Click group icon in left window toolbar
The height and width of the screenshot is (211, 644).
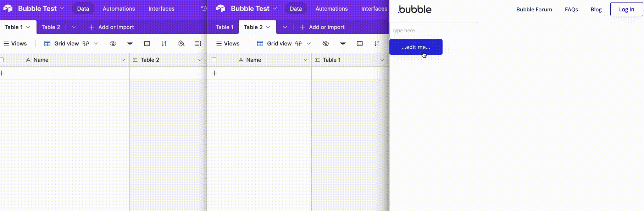point(147,43)
